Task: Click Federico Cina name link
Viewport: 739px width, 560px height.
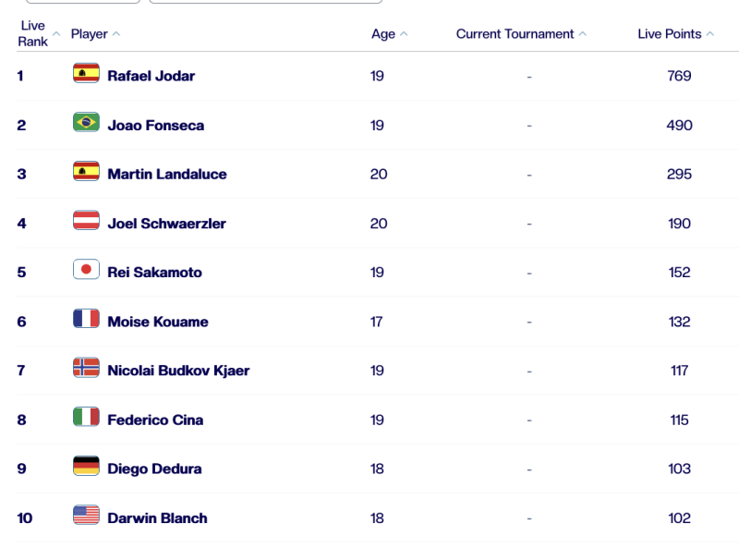Action: [155, 420]
